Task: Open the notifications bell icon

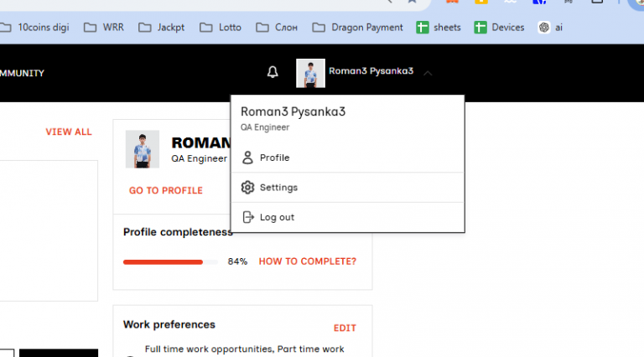Action: pyautogui.click(x=273, y=72)
